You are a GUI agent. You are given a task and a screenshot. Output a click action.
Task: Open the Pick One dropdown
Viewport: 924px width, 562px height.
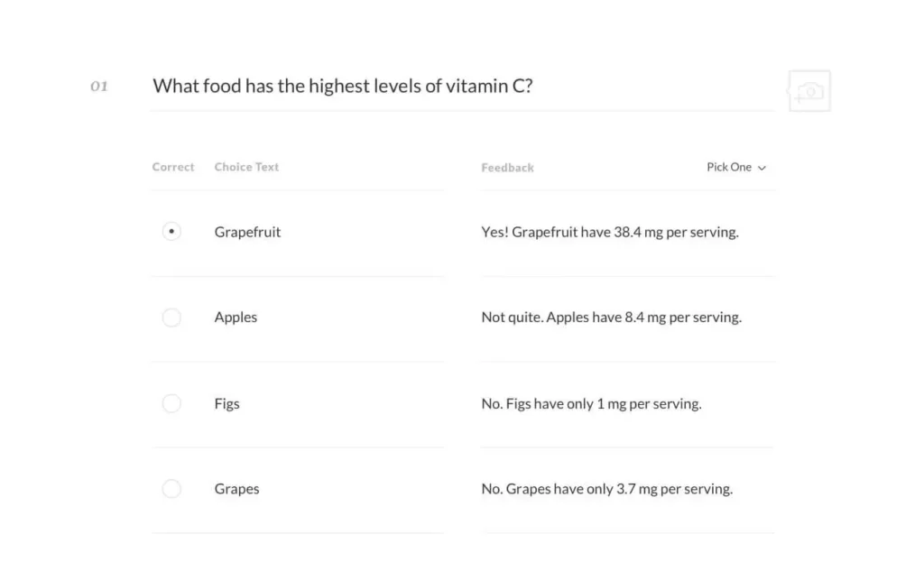tap(735, 167)
